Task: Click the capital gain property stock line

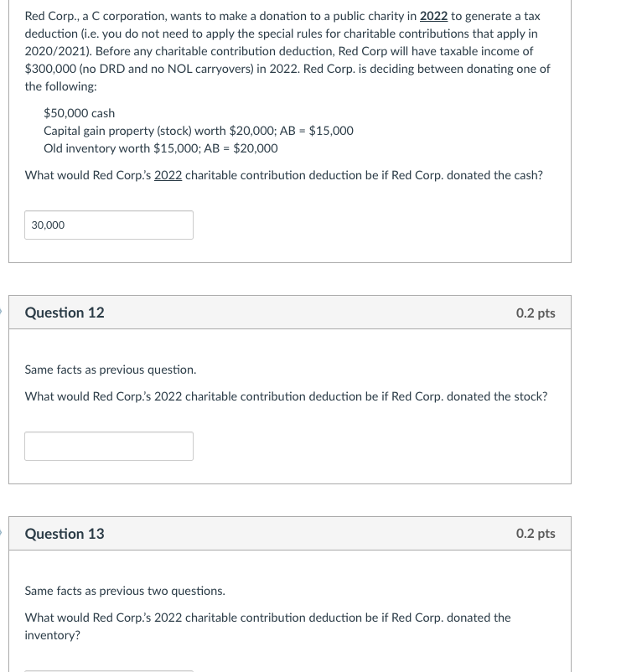Action: [198, 131]
